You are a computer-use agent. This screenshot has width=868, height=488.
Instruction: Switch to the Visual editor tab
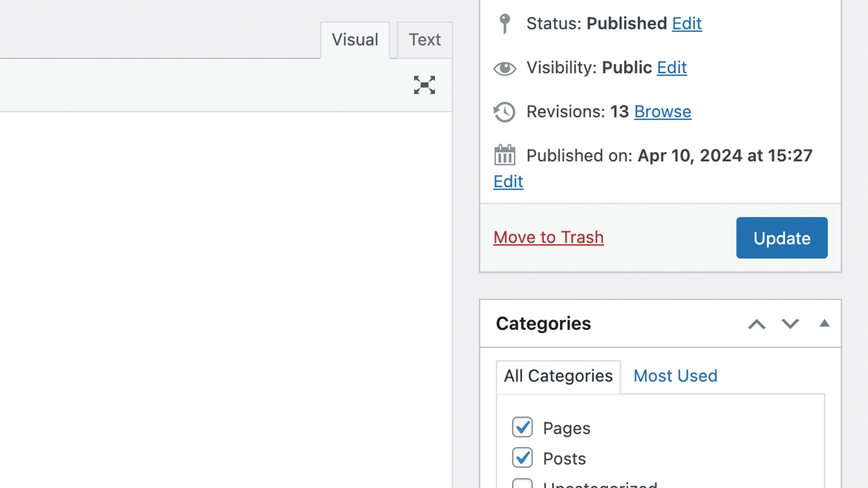(x=355, y=40)
